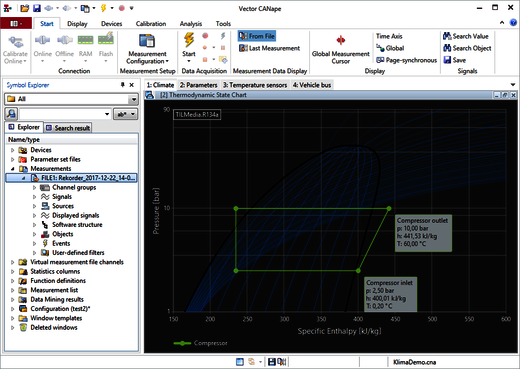Toggle Last Measurement display
The height and width of the screenshot is (369, 520).
point(269,48)
